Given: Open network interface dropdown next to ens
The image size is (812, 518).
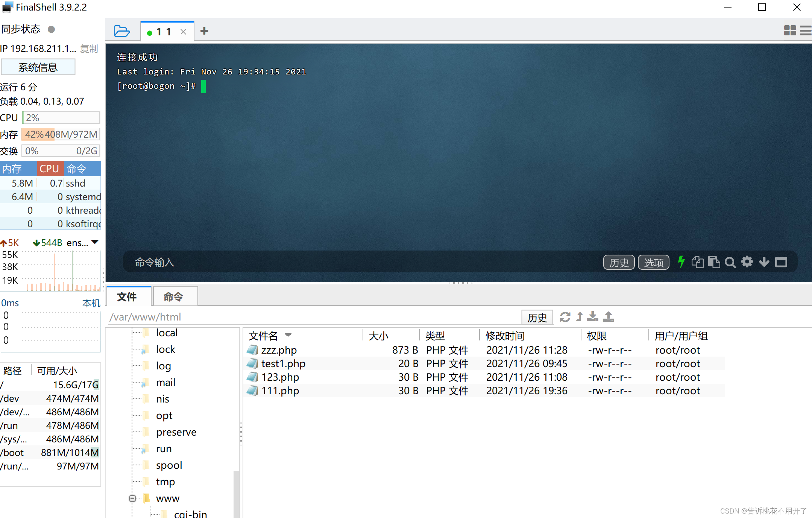Looking at the screenshot, I should (95, 242).
